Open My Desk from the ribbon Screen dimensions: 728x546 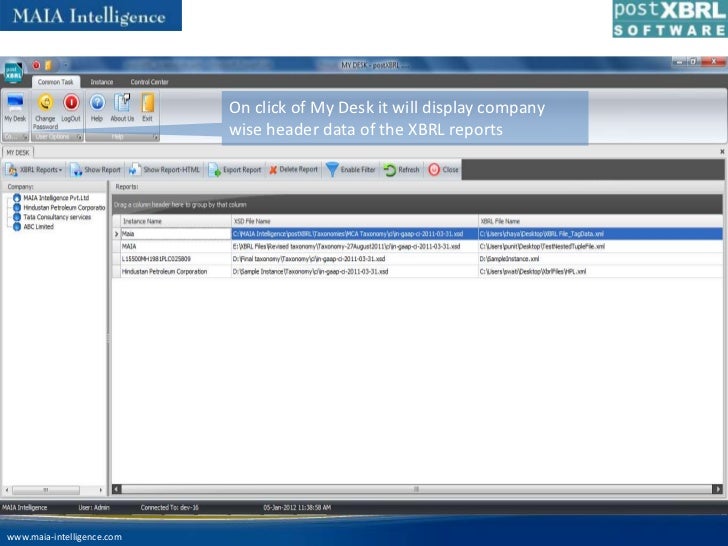(15, 109)
